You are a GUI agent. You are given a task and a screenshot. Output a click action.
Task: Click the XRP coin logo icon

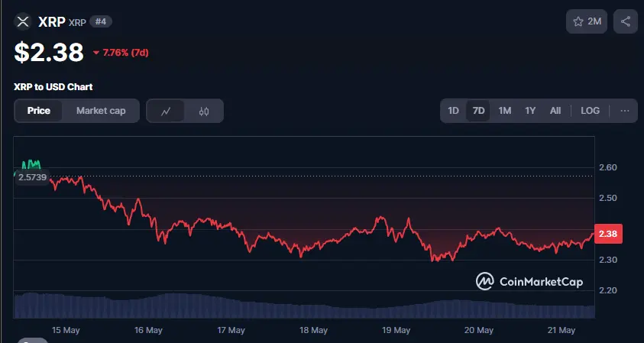coord(23,21)
